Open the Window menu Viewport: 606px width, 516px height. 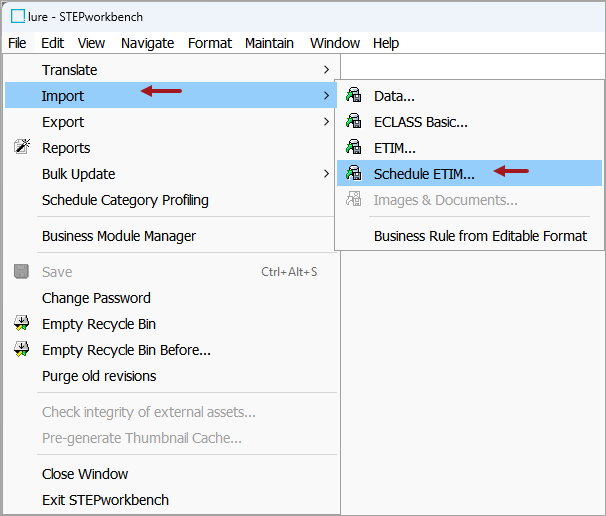[x=335, y=43]
